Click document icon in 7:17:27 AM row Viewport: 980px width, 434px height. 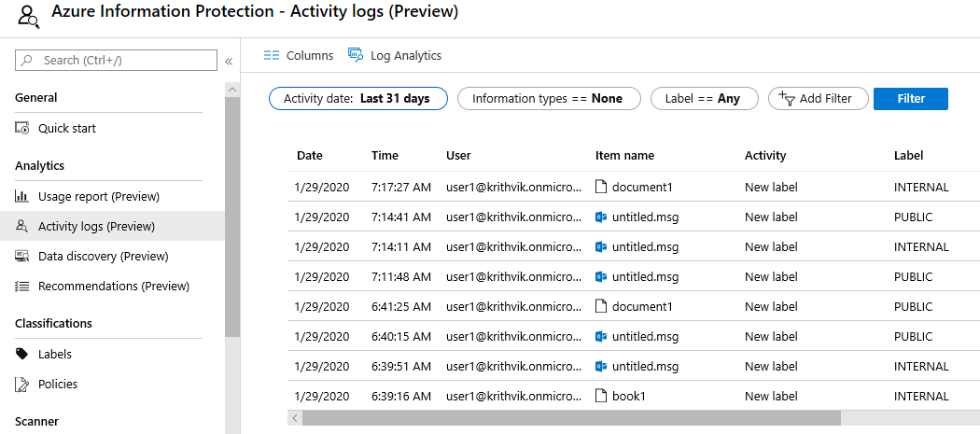pyautogui.click(x=601, y=187)
